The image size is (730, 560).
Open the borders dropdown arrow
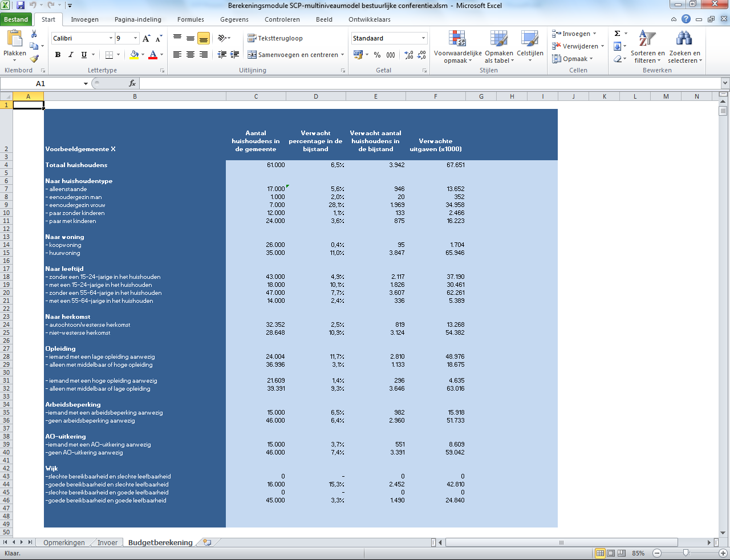tap(118, 55)
